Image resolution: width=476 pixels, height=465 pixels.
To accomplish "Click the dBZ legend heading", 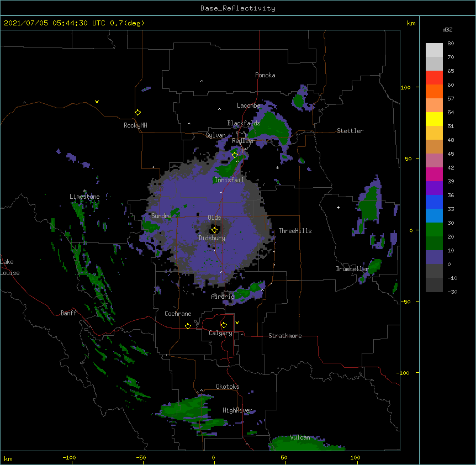I will (x=447, y=30).
